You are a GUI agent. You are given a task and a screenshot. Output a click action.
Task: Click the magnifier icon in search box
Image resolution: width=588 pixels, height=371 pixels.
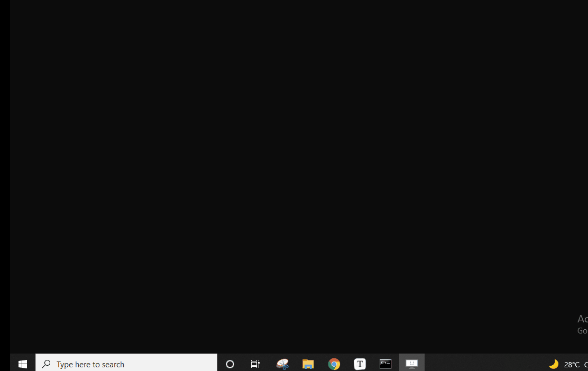pos(47,364)
